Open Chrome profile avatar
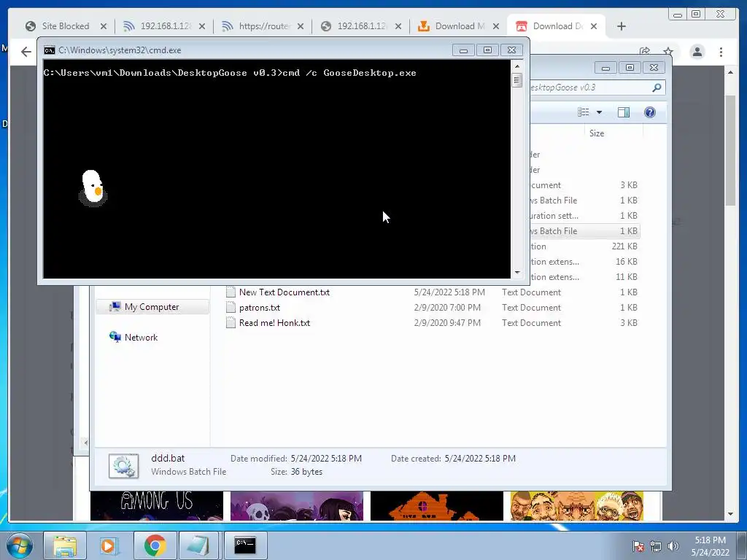The image size is (747, 560). click(697, 52)
